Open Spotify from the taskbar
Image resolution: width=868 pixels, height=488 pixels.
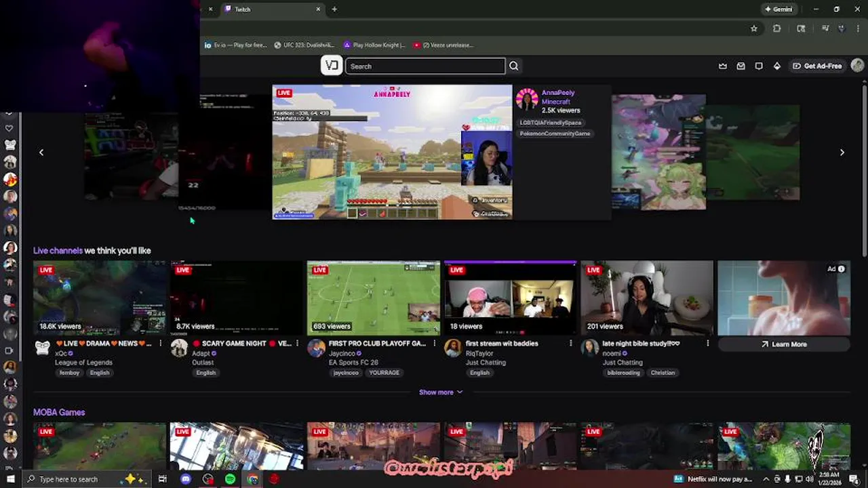(230, 479)
